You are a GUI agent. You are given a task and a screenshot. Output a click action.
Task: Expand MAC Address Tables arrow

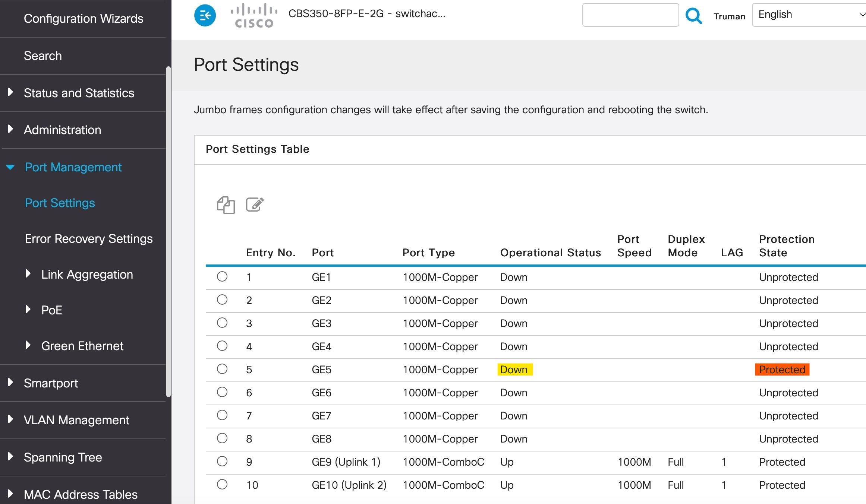[10, 494]
